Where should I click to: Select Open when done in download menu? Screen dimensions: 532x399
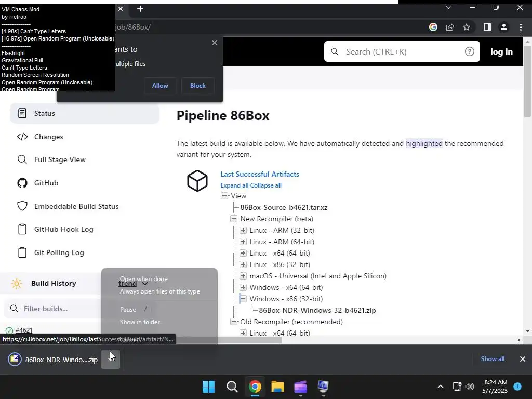click(144, 279)
